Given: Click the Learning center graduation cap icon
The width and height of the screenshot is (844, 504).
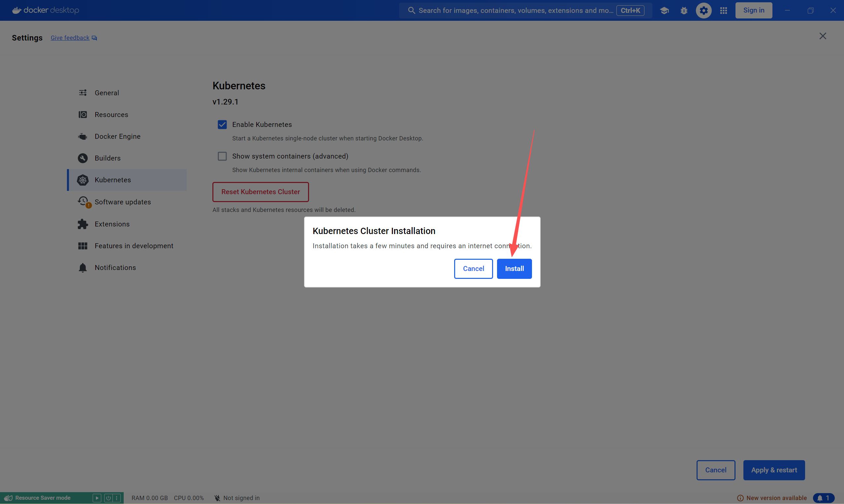Looking at the screenshot, I should [x=664, y=11].
